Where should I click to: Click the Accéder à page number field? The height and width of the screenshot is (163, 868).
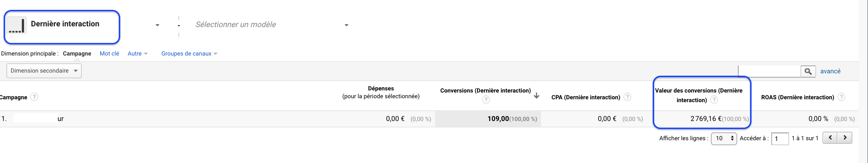pyautogui.click(x=780, y=138)
